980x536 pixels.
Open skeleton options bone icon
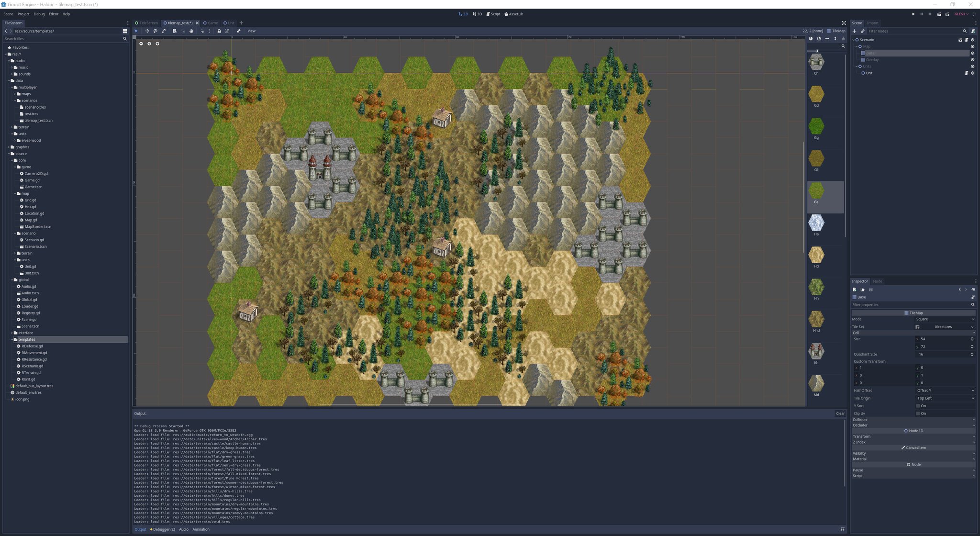pos(238,31)
